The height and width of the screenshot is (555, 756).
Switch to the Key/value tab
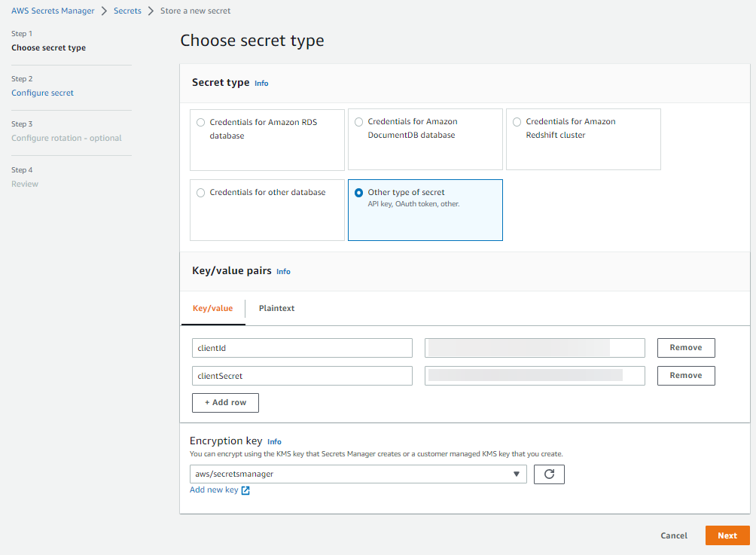click(x=213, y=308)
